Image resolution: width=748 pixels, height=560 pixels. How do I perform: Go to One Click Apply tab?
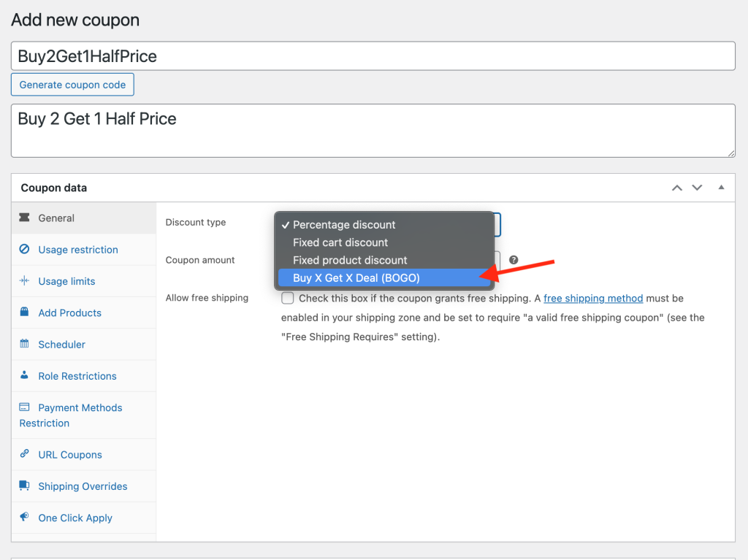[x=84, y=518]
